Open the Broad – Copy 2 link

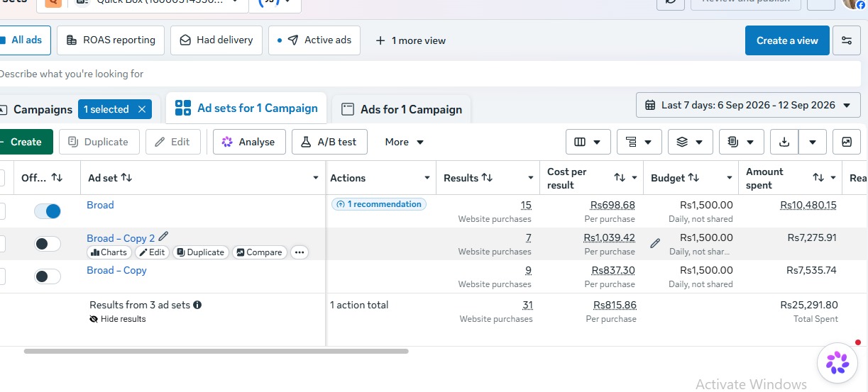click(x=121, y=238)
